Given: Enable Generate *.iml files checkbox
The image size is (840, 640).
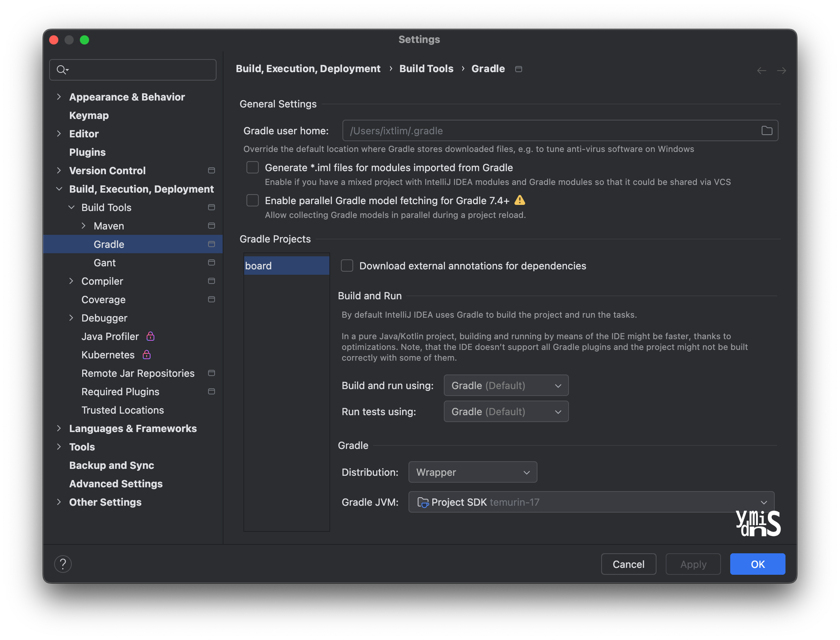Looking at the screenshot, I should 253,168.
